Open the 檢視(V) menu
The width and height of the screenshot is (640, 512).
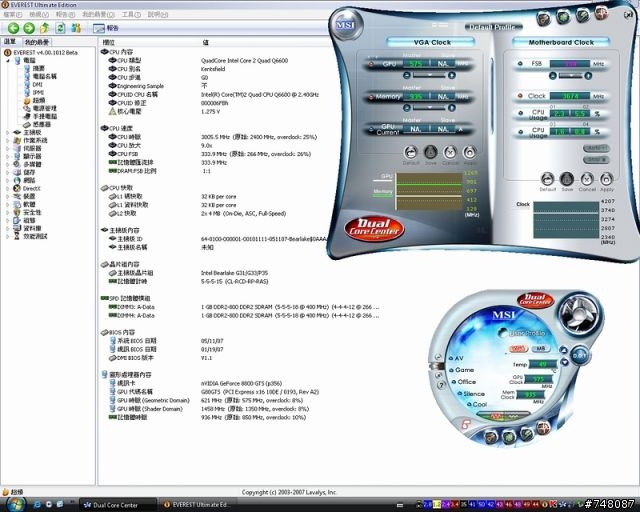[x=39, y=15]
